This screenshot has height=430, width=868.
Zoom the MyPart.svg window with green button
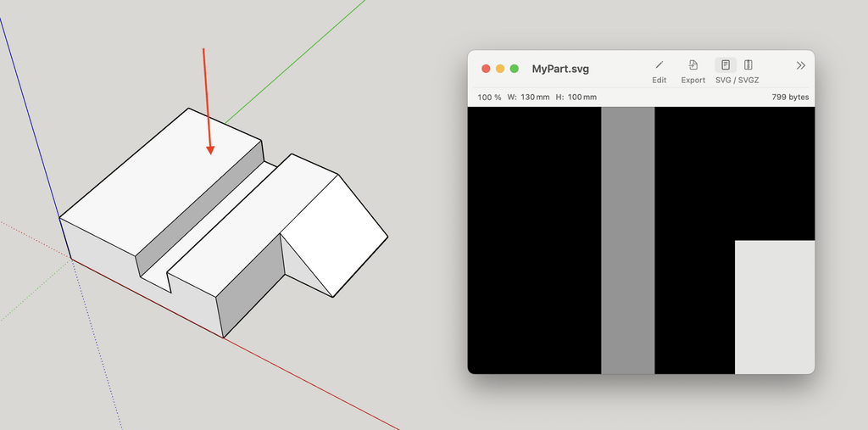[x=515, y=69]
